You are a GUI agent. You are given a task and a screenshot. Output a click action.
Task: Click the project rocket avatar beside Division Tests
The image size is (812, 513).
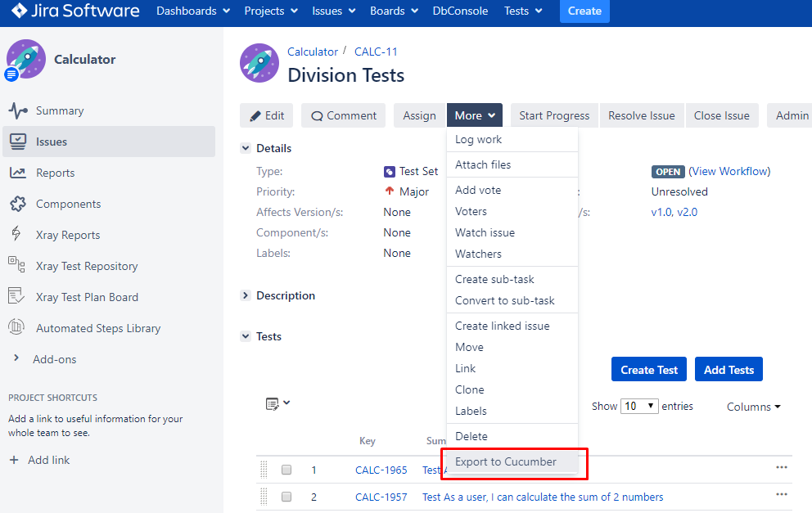[259, 63]
